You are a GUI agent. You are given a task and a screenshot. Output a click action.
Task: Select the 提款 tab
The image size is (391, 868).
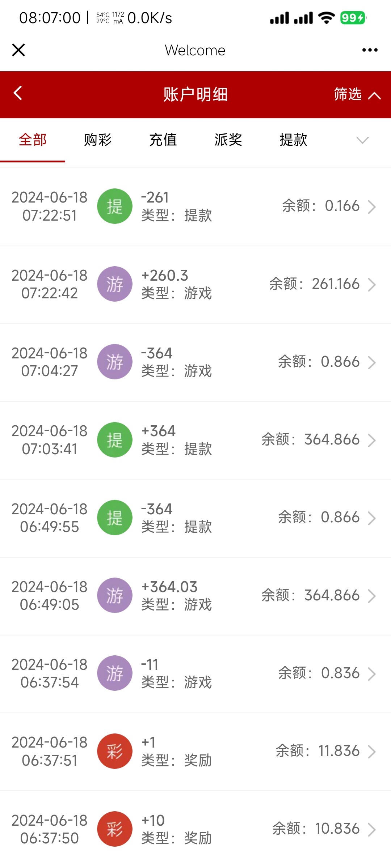[x=293, y=140]
